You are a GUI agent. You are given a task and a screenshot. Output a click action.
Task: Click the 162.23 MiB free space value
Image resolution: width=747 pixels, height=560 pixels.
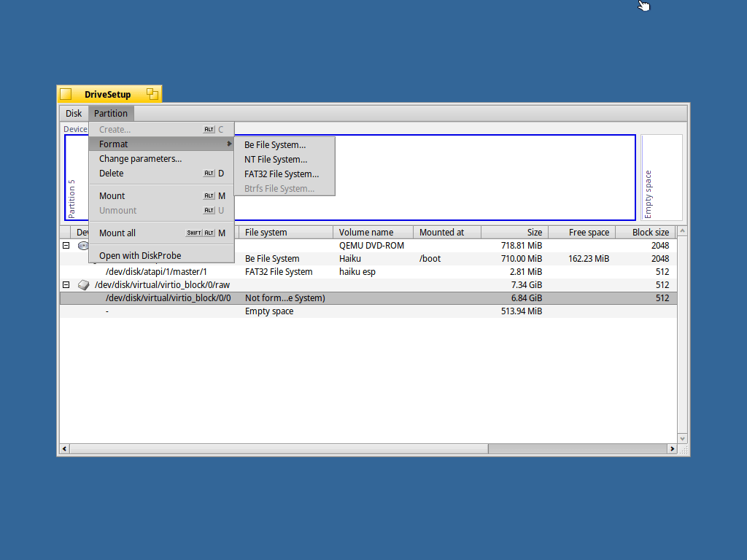tap(589, 259)
